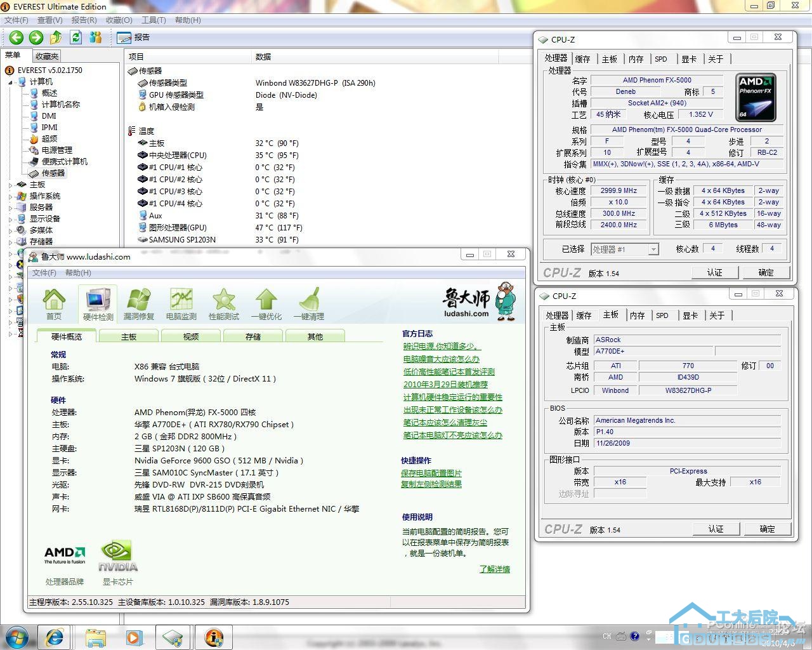Click the two-people icon in EVEREST toolbar
Image resolution: width=812 pixels, height=650 pixels.
(x=96, y=37)
